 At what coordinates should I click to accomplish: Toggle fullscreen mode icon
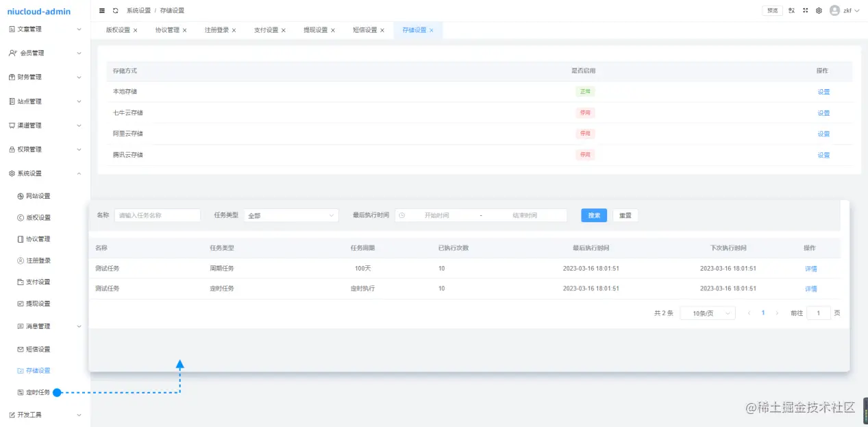tap(806, 10)
